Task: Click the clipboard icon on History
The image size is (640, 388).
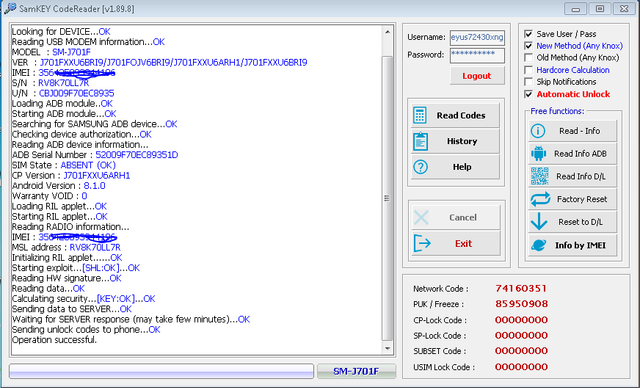Action: (x=420, y=142)
